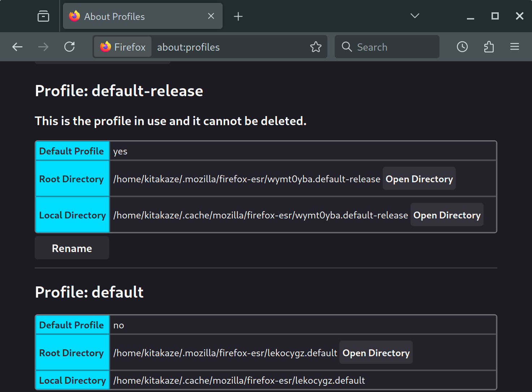The image size is (532, 392).
Task: Select the About Profiles tab
Action: pos(143,16)
